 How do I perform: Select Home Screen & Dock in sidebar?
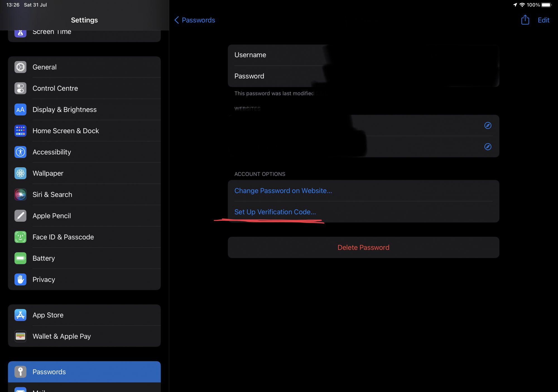tap(66, 131)
